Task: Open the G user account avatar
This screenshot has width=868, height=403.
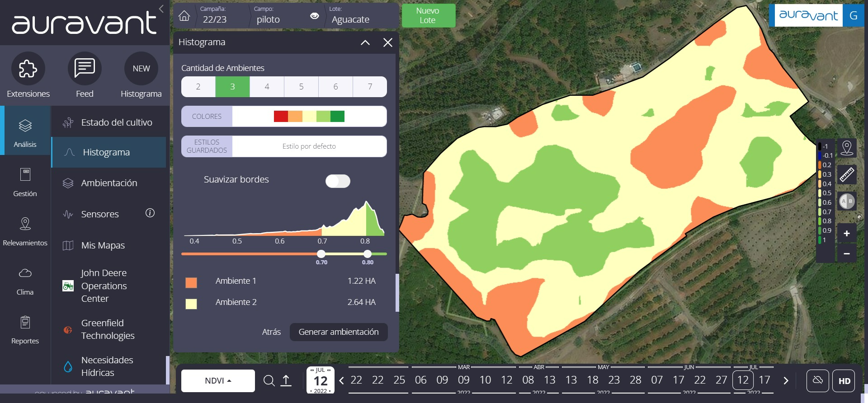Action: [x=854, y=15]
